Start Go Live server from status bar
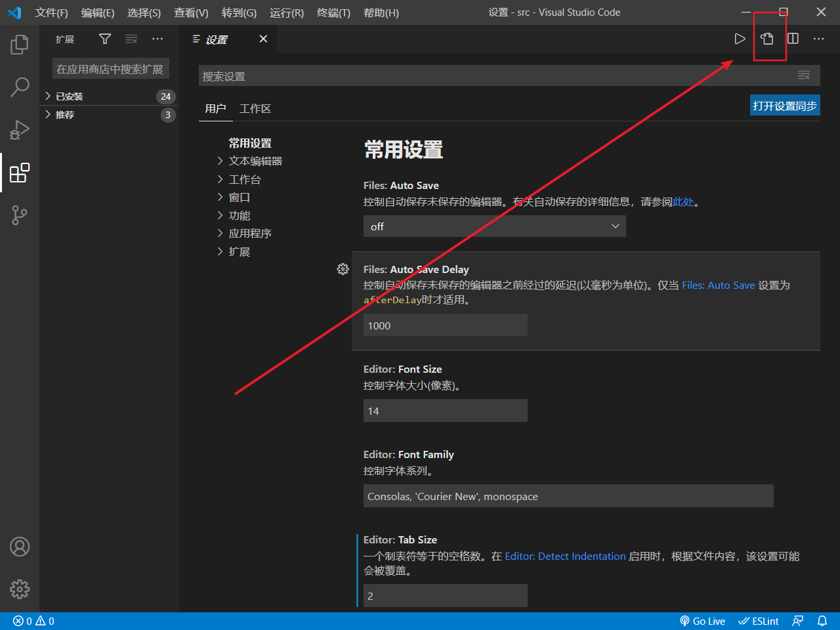 [x=702, y=621]
